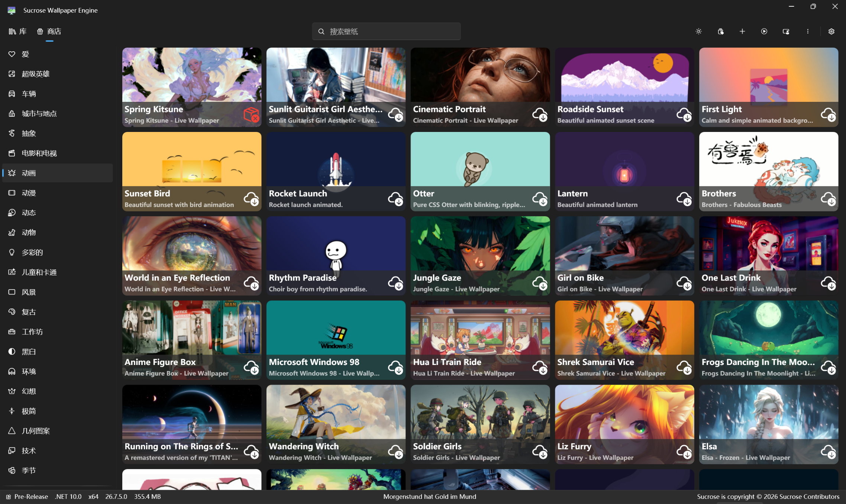Download the Elsa wallpaper
846x504 pixels.
828,452
